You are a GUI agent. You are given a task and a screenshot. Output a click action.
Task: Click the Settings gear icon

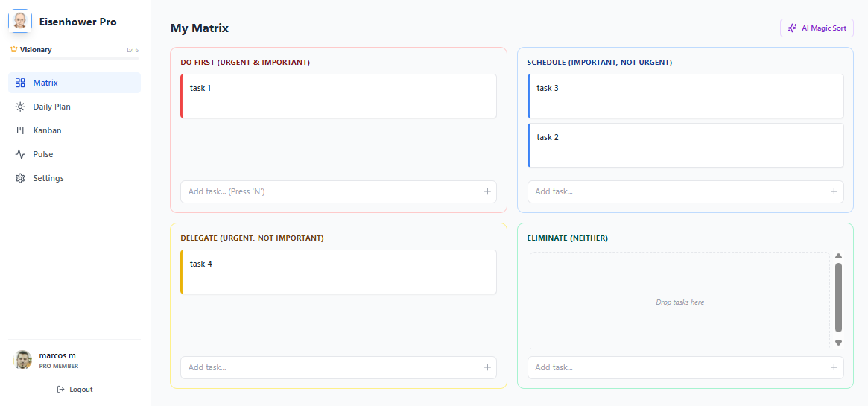coord(20,178)
